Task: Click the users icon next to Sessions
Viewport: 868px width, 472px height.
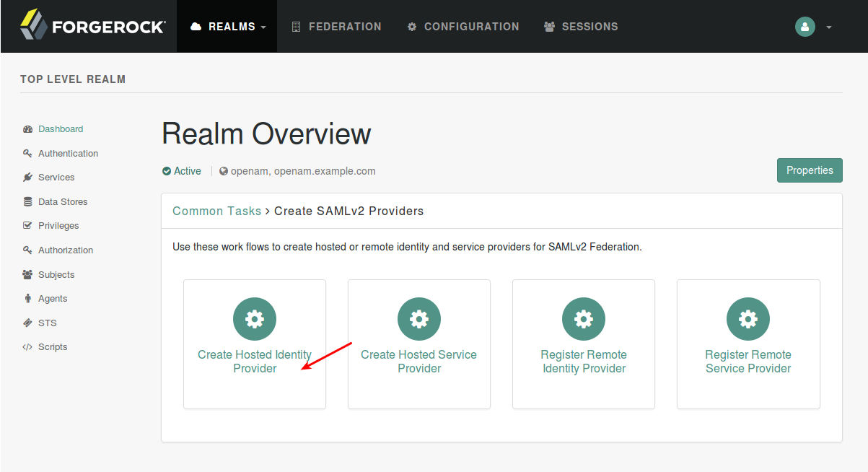Action: 550,27
